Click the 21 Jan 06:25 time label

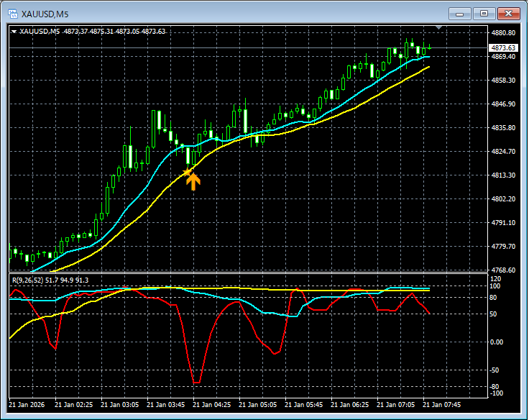pos(349,404)
